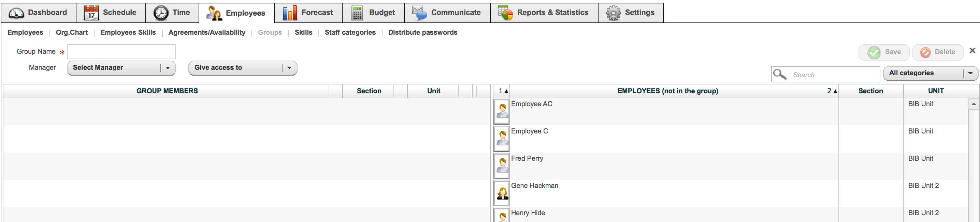Click BIB Unit in Fred Perry row
Viewport: 980px width, 222px height.
click(x=920, y=159)
